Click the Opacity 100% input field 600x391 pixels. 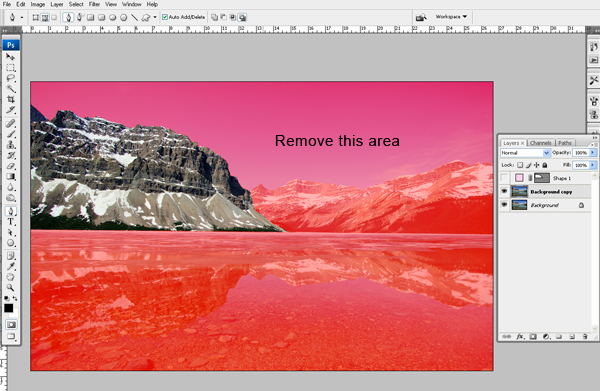(x=581, y=153)
